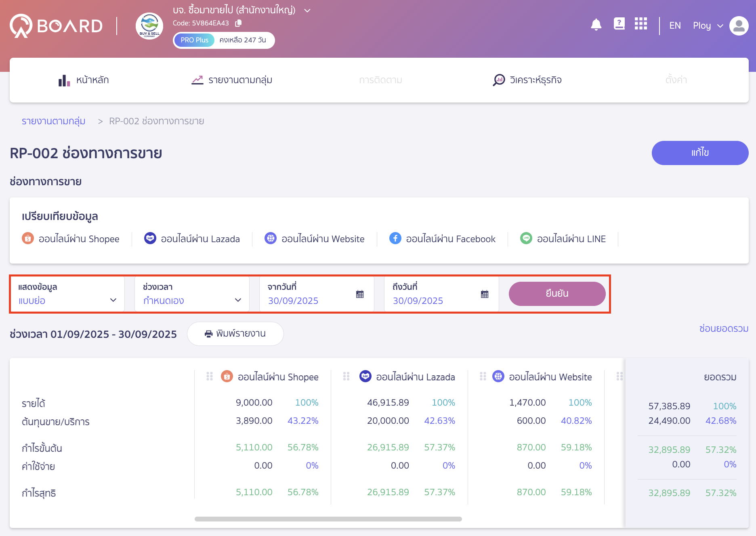
Task: Open the 'จากวันที่' calendar picker icon
Action: (x=360, y=294)
